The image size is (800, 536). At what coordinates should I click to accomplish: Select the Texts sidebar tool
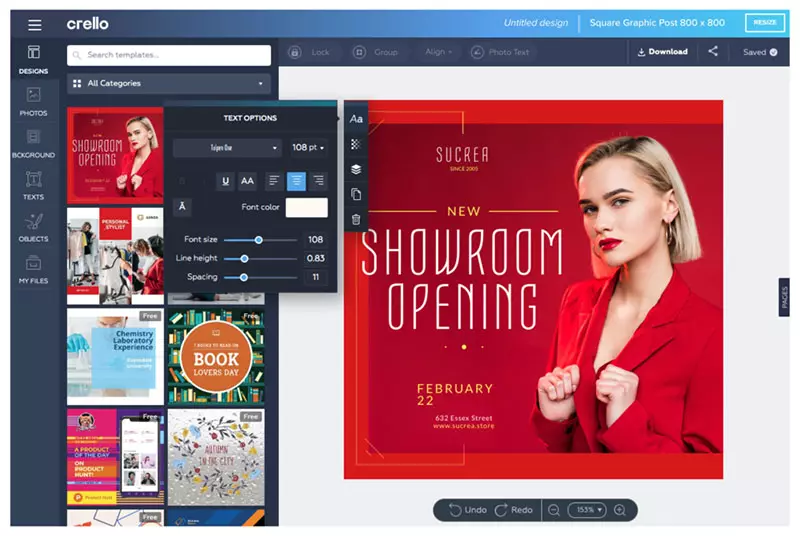[34, 186]
